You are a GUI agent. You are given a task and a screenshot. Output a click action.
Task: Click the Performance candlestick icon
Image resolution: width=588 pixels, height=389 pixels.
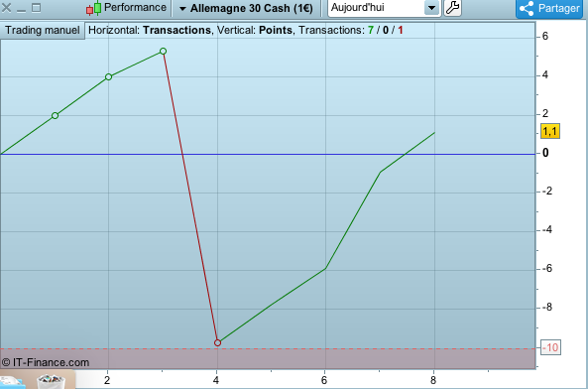[94, 8]
